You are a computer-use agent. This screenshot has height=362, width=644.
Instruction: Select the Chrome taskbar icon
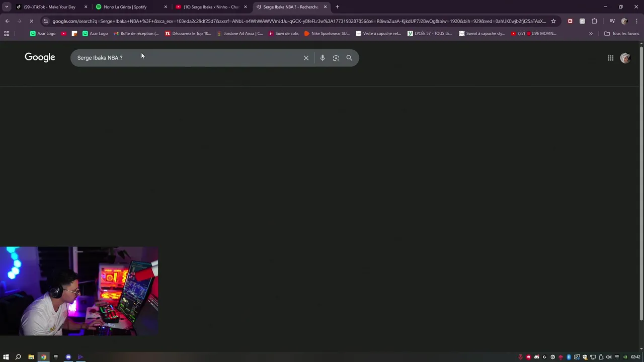click(43, 357)
